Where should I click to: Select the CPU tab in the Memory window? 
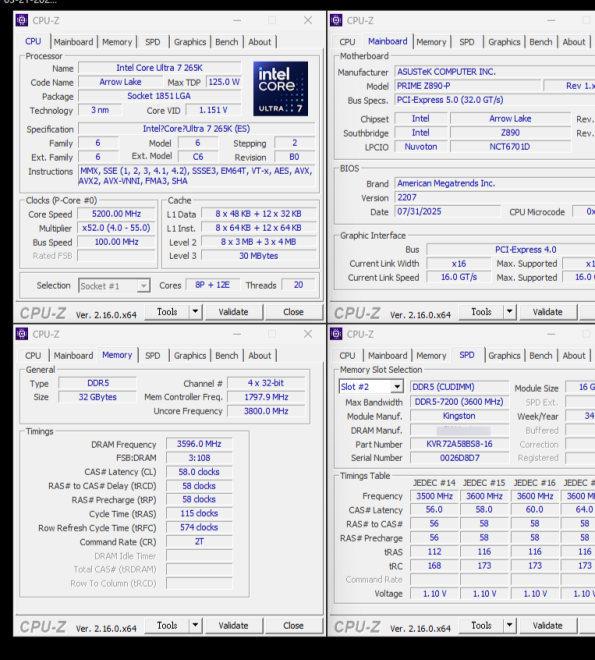(33, 356)
